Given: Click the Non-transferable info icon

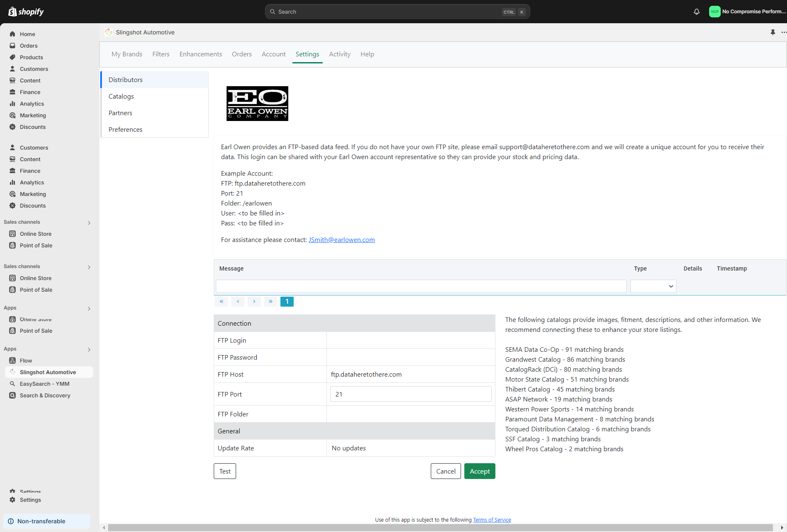Looking at the screenshot, I should (x=11, y=521).
